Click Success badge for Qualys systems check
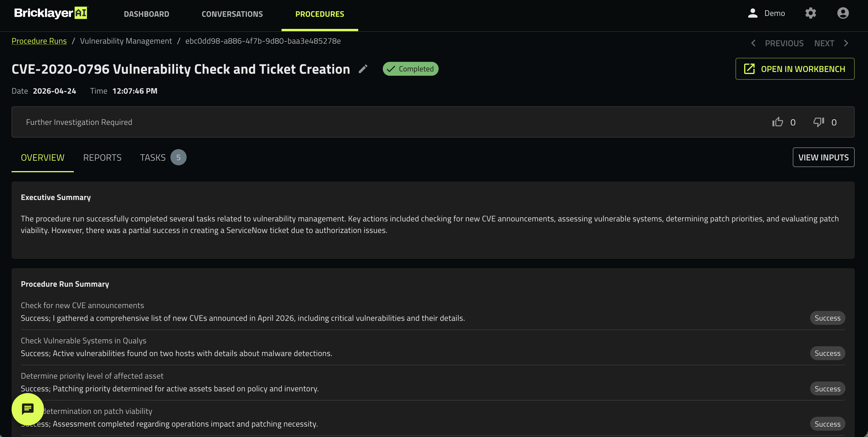This screenshot has height=437, width=868. pos(827,353)
